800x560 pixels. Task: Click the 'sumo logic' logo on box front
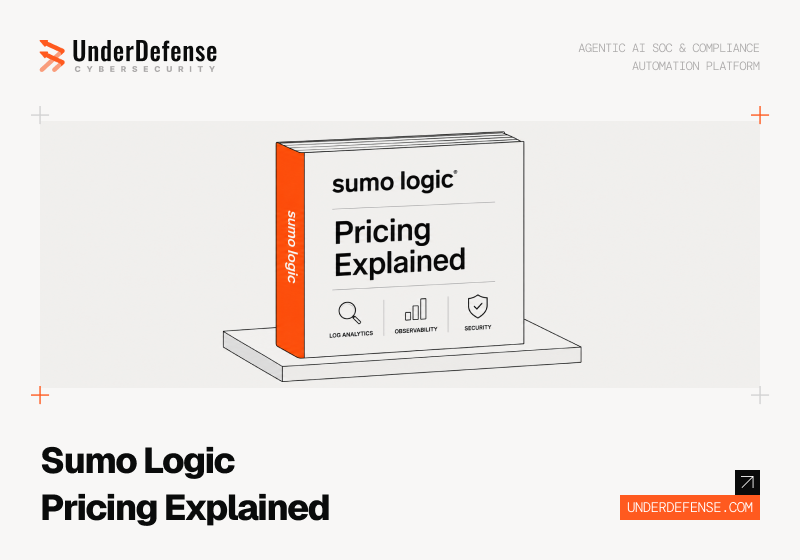coord(394,182)
